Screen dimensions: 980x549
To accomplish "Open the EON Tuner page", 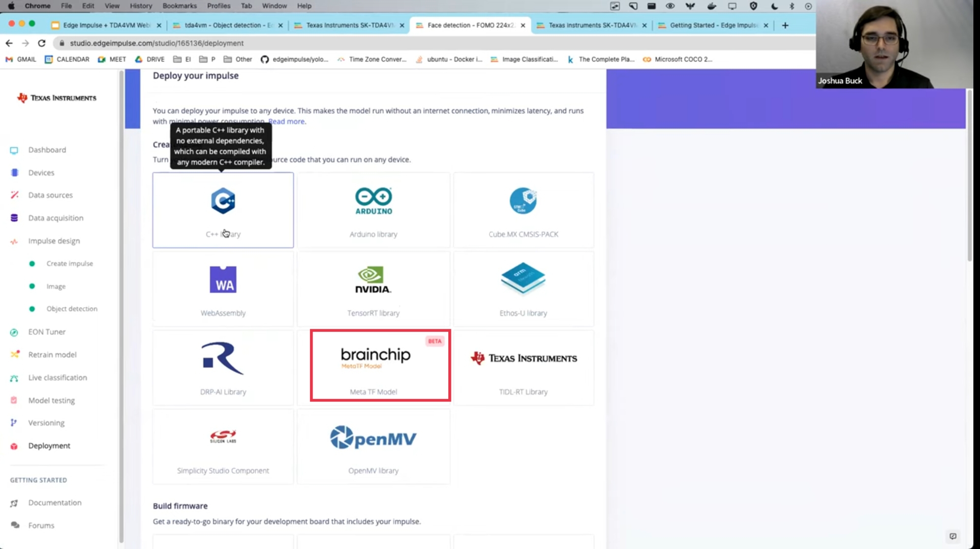I will (x=47, y=332).
